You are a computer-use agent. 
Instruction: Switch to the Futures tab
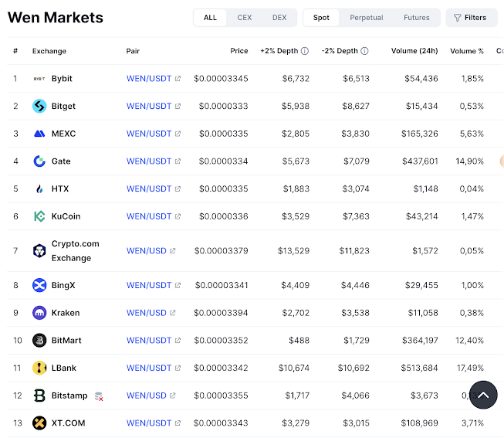(417, 18)
